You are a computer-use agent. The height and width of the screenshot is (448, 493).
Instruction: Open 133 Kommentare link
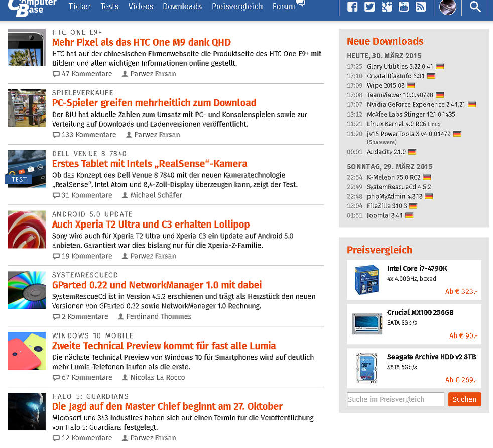point(84,135)
